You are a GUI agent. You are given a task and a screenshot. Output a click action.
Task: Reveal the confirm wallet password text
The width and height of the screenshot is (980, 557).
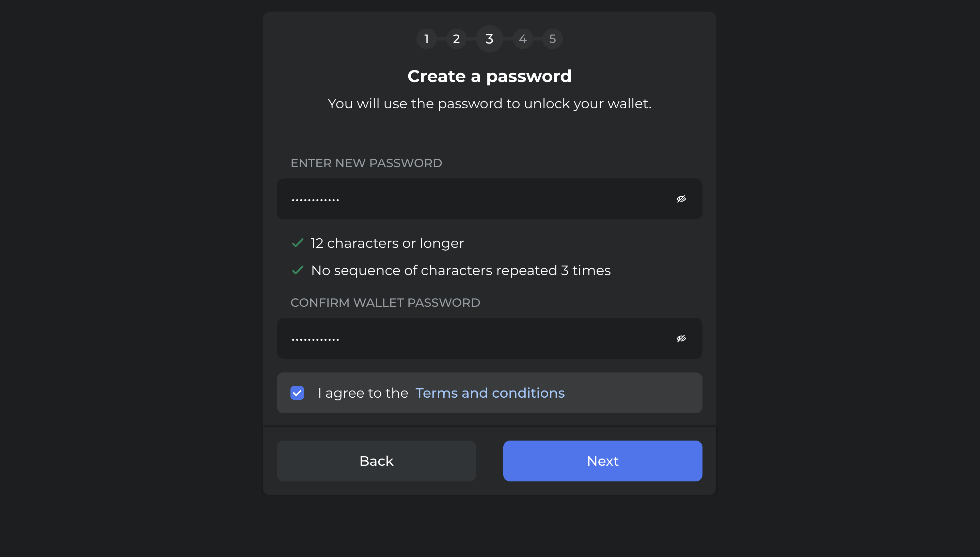tap(681, 338)
